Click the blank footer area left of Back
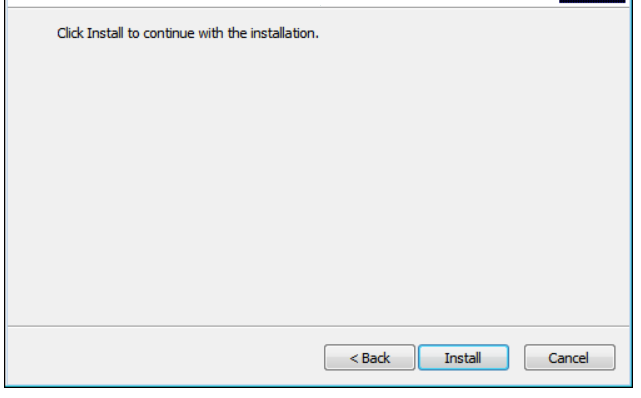Viewport: 641px width, 398px height. [x=166, y=358]
